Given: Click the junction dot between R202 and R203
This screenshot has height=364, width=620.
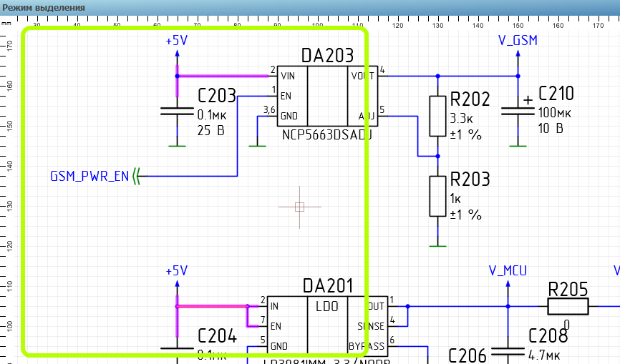Looking at the screenshot, I should point(437,156).
